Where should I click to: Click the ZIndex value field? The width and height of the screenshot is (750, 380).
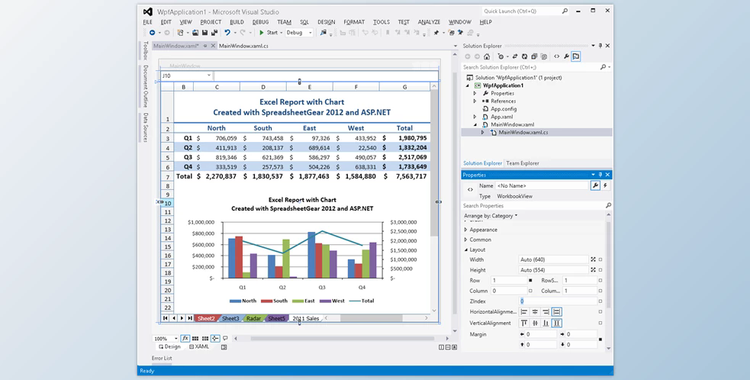click(559, 301)
